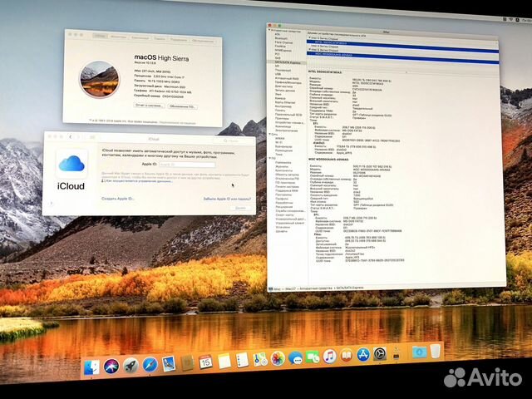Open yellow Notes icon in the Dock

(x=224, y=361)
